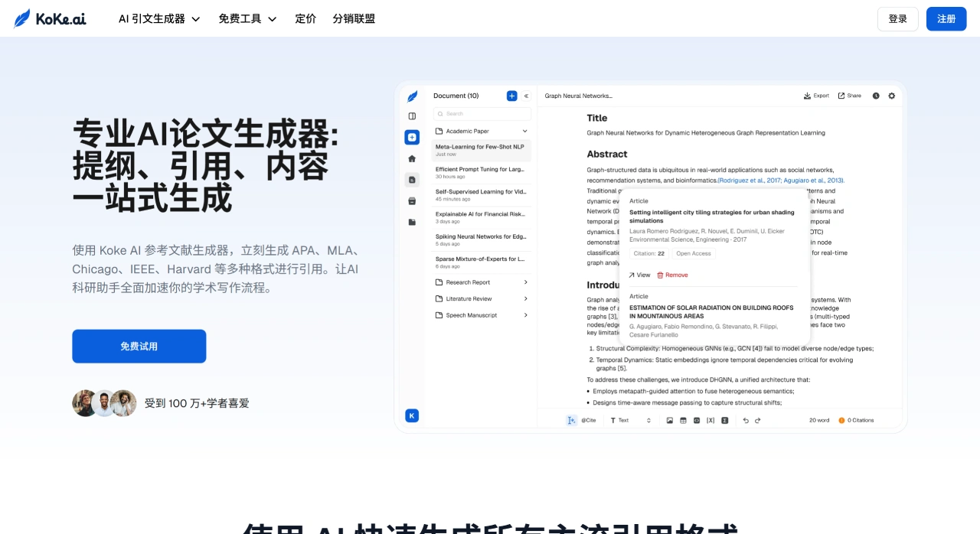The height and width of the screenshot is (534, 980).
Task: Open the 分销联盟 menu item
Action: (x=354, y=18)
